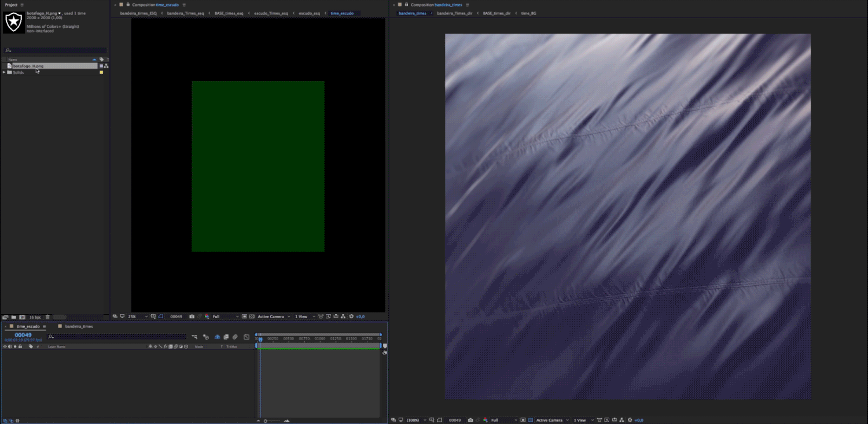Click the 16 bpc color depth button

tap(34, 317)
